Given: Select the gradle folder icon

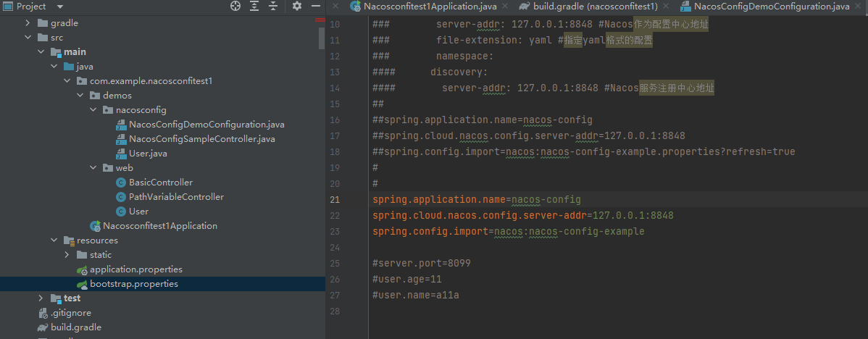Looking at the screenshot, I should tap(43, 23).
